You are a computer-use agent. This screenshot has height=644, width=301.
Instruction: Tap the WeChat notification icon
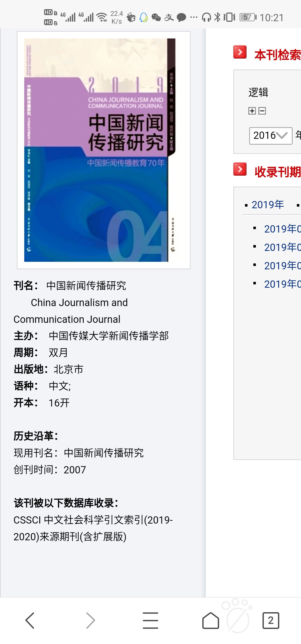click(x=156, y=18)
